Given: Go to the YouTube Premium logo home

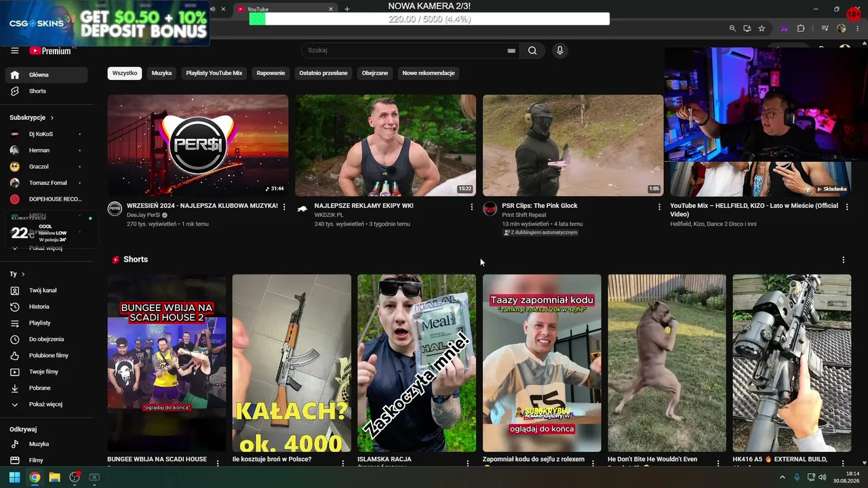Looking at the screenshot, I should (x=50, y=51).
